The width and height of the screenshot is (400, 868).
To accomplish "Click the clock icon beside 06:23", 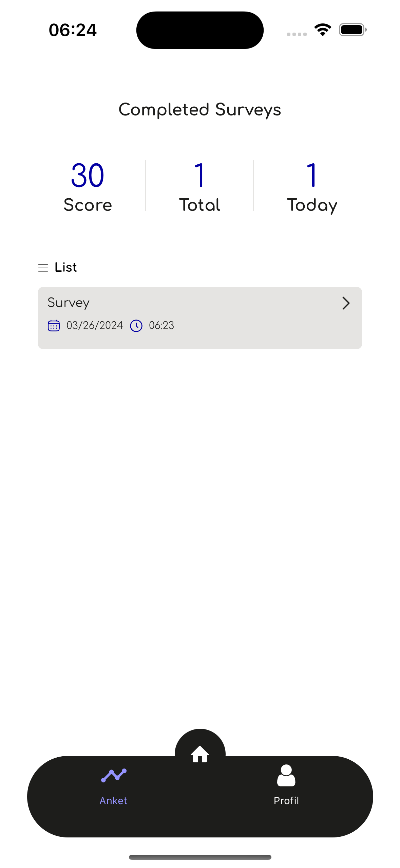I will (x=136, y=326).
